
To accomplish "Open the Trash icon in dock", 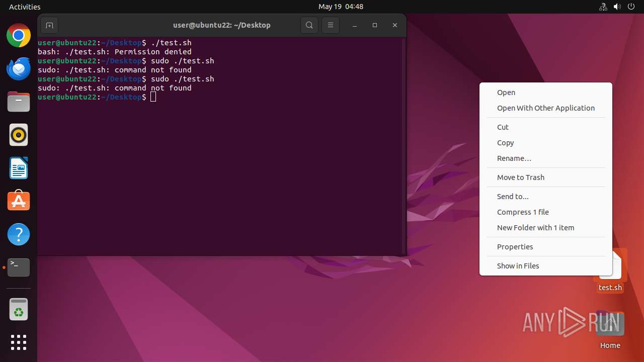I will tap(19, 309).
